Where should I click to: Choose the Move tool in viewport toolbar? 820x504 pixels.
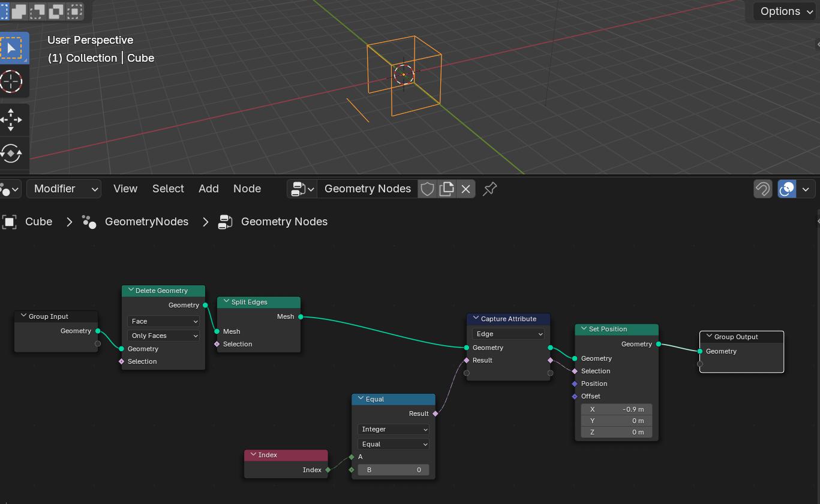tap(11, 120)
